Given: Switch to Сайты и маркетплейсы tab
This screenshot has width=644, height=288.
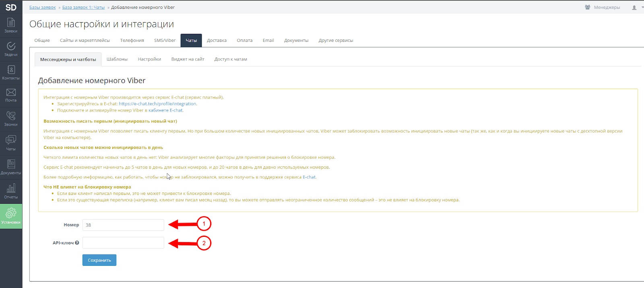Looking at the screenshot, I should click(x=85, y=40).
